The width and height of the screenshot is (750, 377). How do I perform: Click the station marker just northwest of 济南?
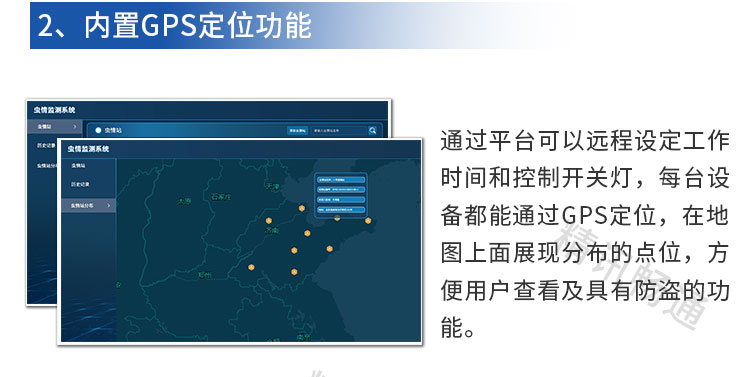[269, 221]
